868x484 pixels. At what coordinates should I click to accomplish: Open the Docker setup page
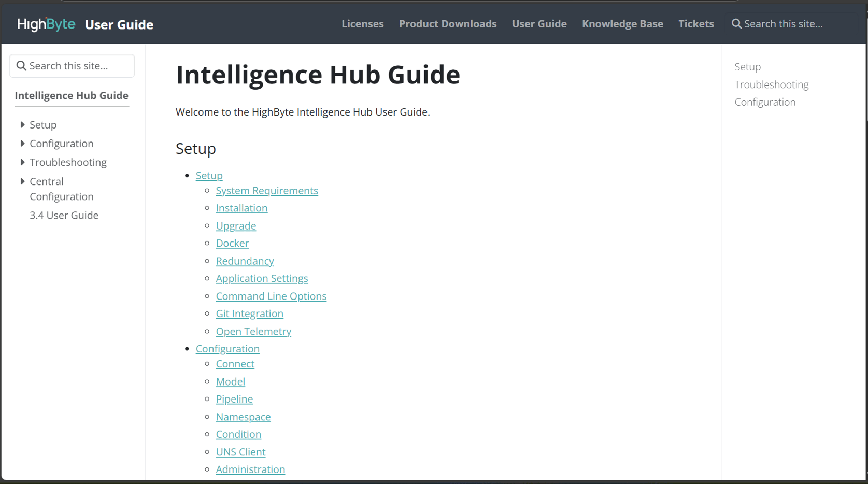point(232,243)
